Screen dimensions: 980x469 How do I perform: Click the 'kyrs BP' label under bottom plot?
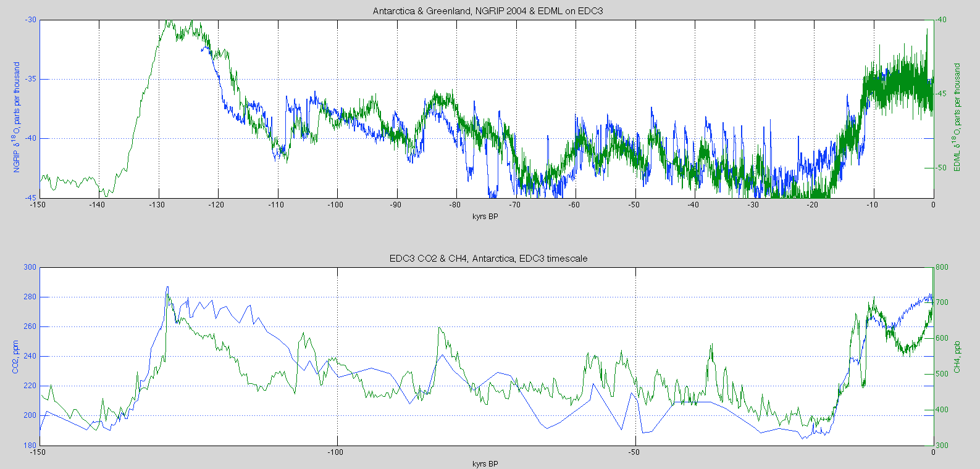(x=485, y=463)
